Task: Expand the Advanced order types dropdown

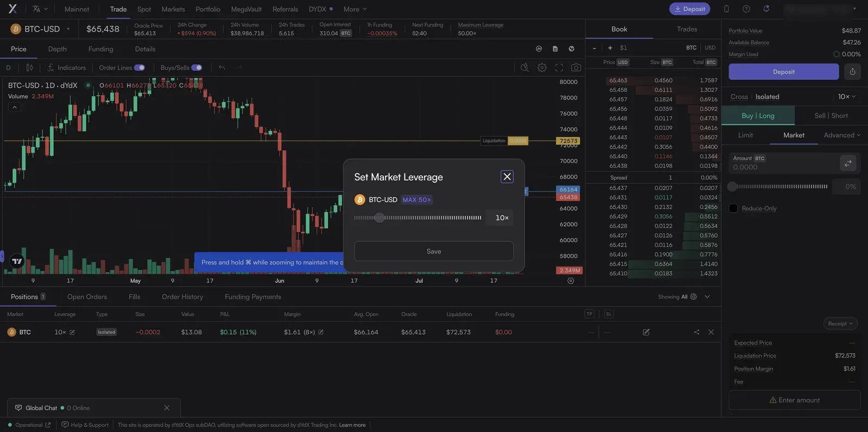Action: (842, 135)
